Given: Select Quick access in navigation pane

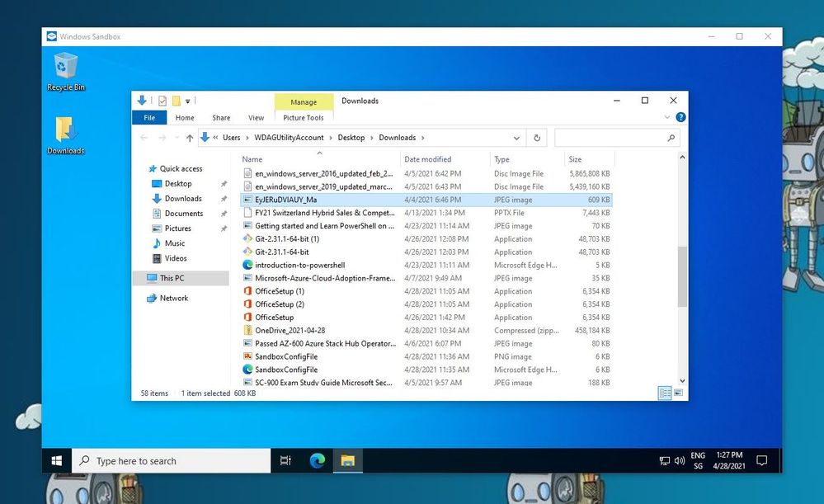Looking at the screenshot, I should pyautogui.click(x=181, y=169).
